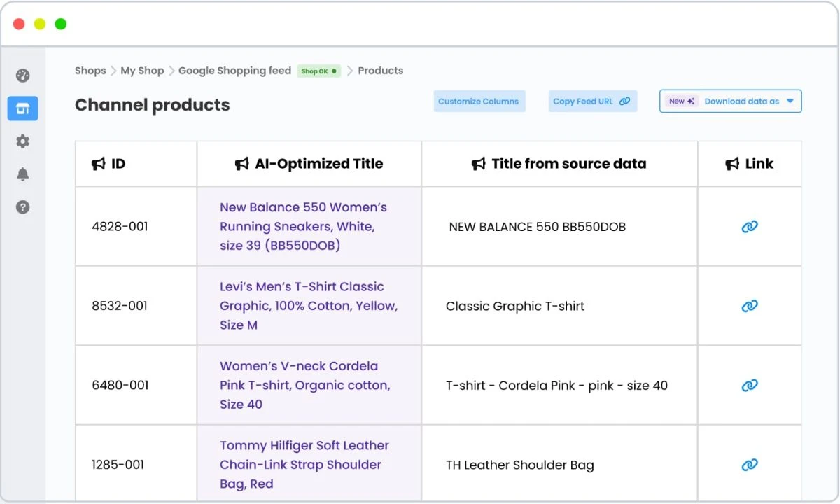Go to My Shop breadcrumb
Screen dimensions: 840x504
click(142, 71)
